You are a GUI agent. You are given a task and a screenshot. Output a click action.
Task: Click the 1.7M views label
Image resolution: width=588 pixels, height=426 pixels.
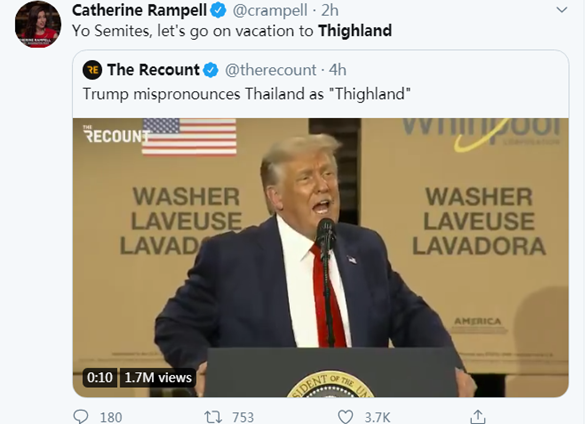coord(158,377)
